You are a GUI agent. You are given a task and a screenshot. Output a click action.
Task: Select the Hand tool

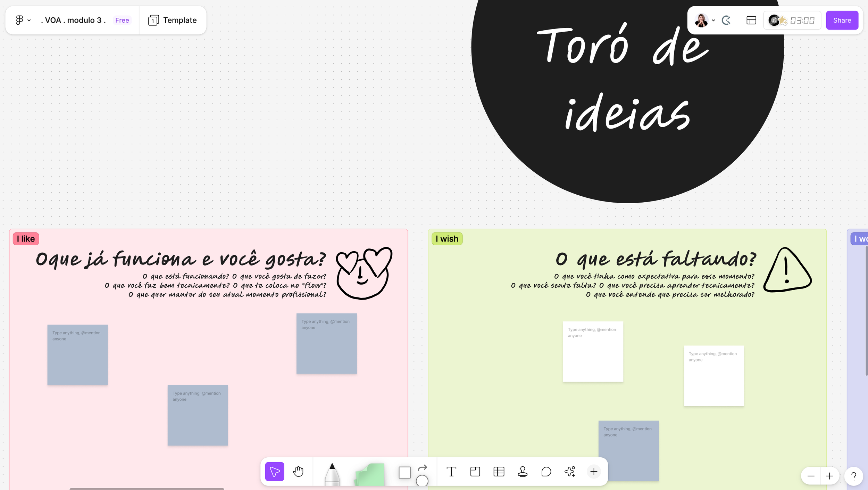pyautogui.click(x=298, y=472)
